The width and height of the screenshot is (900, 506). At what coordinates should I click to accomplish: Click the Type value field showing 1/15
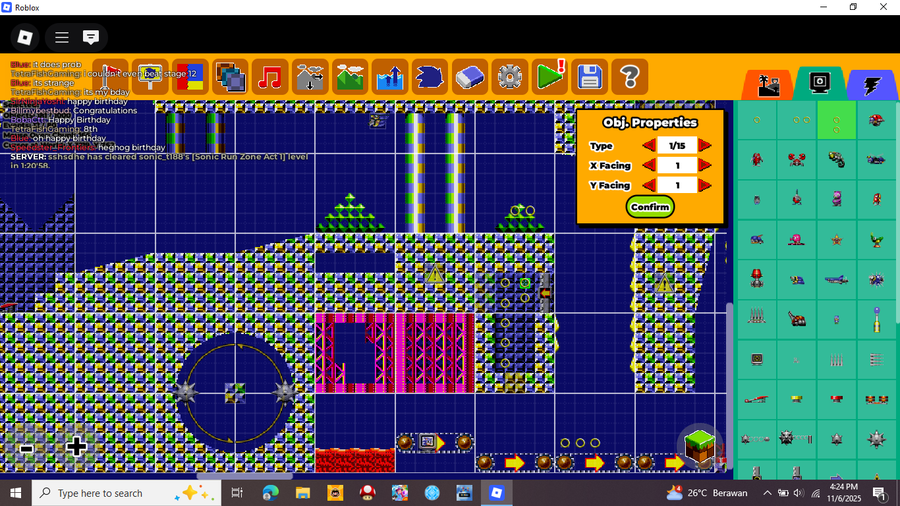(x=677, y=146)
